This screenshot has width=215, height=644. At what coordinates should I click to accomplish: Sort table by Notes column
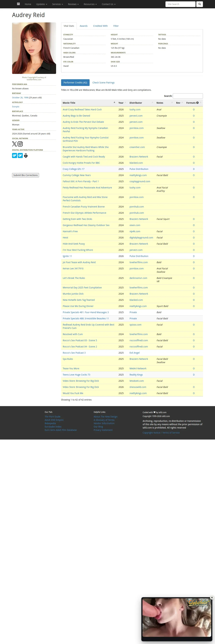point(164,103)
